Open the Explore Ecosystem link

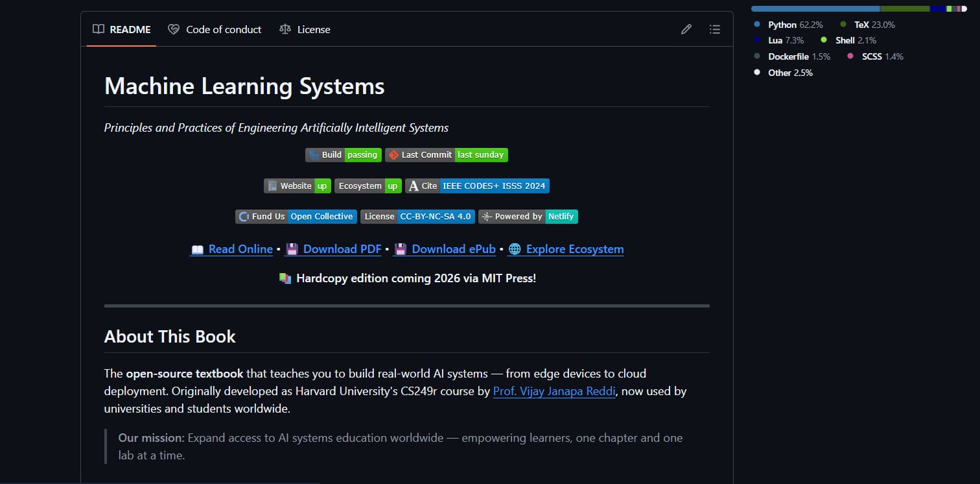pos(566,249)
